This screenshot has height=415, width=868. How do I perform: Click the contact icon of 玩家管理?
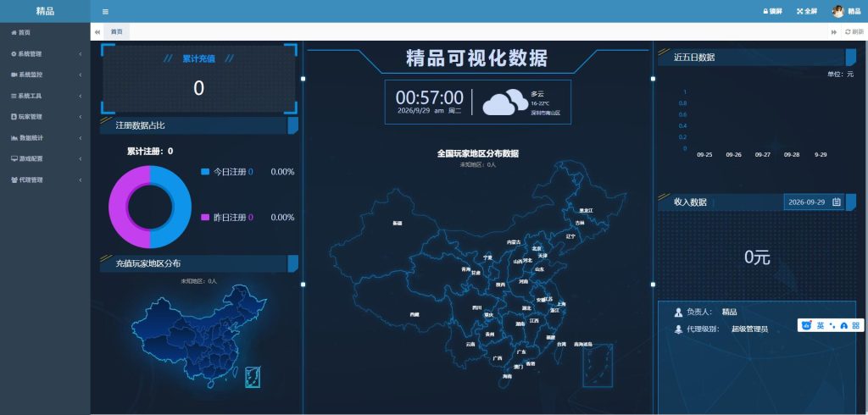tap(14, 117)
